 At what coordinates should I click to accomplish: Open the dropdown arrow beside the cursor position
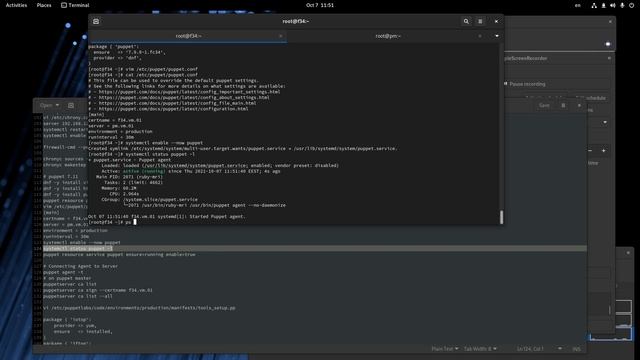[560, 349]
